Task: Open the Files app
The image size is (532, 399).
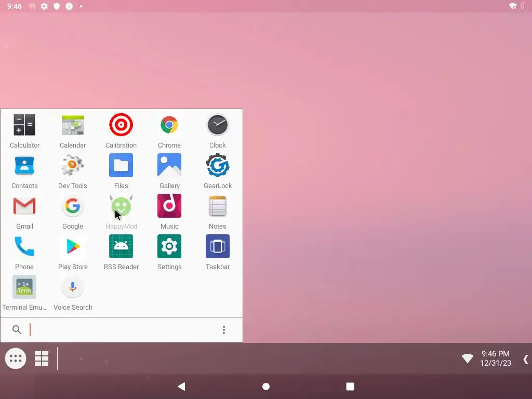Action: click(121, 171)
